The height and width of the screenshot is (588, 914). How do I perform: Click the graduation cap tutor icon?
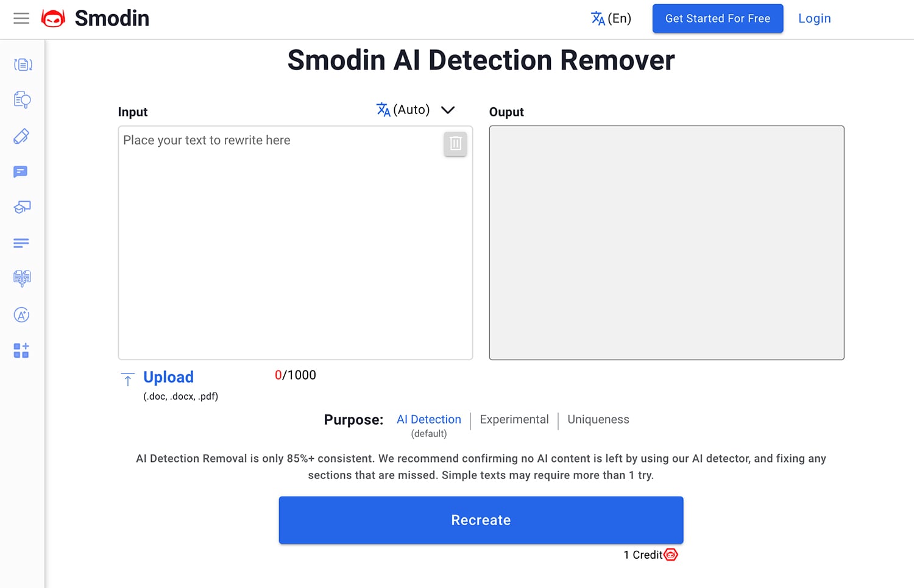[x=22, y=208]
